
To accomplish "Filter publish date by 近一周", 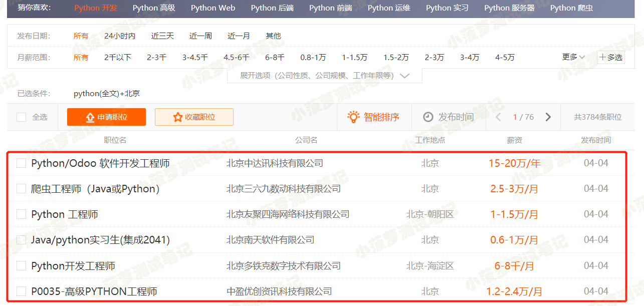I will point(200,36).
